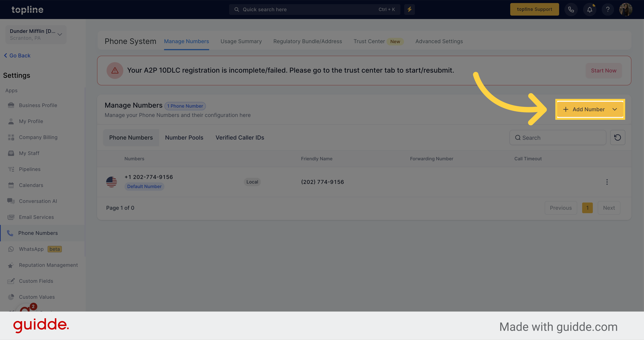
Task: Click the Email Services envelope icon
Action: [x=11, y=217]
